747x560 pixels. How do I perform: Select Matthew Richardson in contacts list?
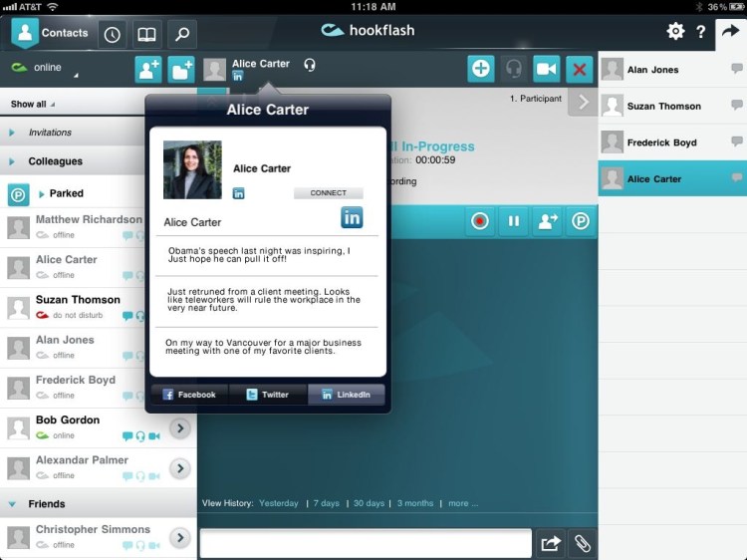tap(73, 227)
